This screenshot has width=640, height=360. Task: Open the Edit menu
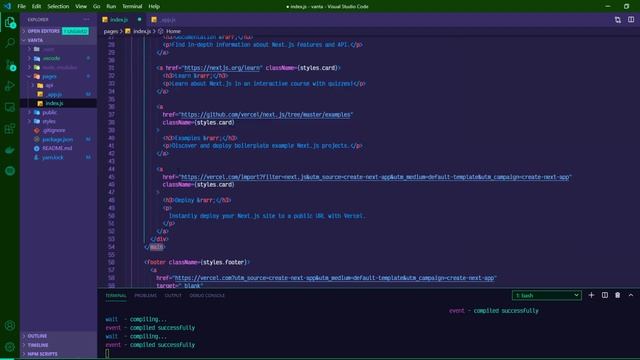click(36, 6)
